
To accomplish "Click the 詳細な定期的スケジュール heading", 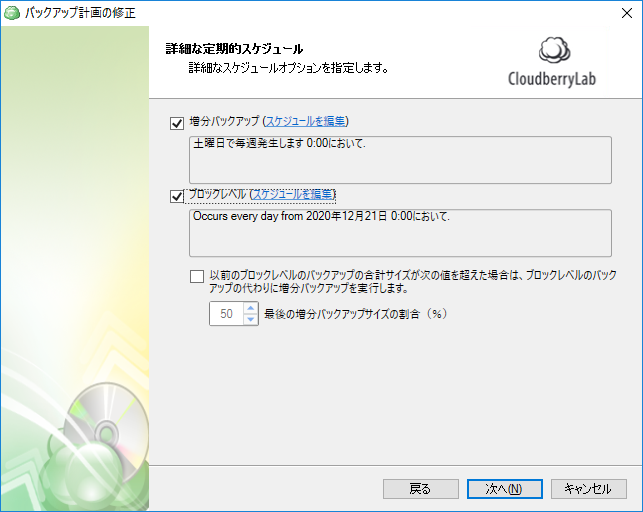I will (234, 49).
